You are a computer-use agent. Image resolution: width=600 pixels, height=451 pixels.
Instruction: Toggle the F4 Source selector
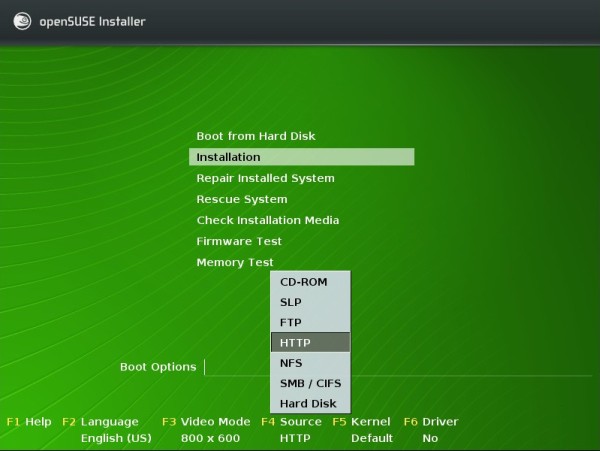point(291,422)
